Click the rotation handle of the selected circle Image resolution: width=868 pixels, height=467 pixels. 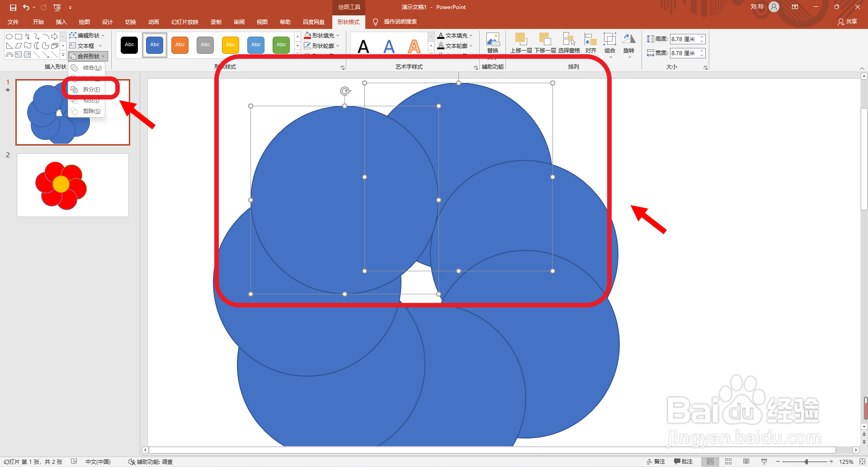(x=345, y=91)
